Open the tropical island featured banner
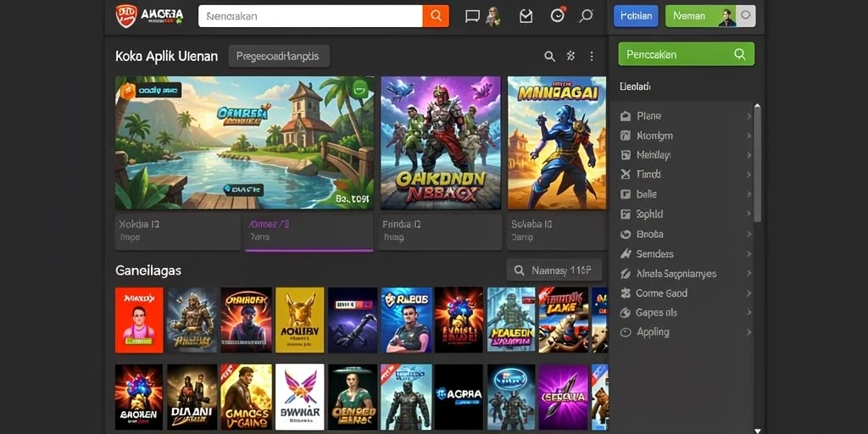The height and width of the screenshot is (434, 868). 244,142
